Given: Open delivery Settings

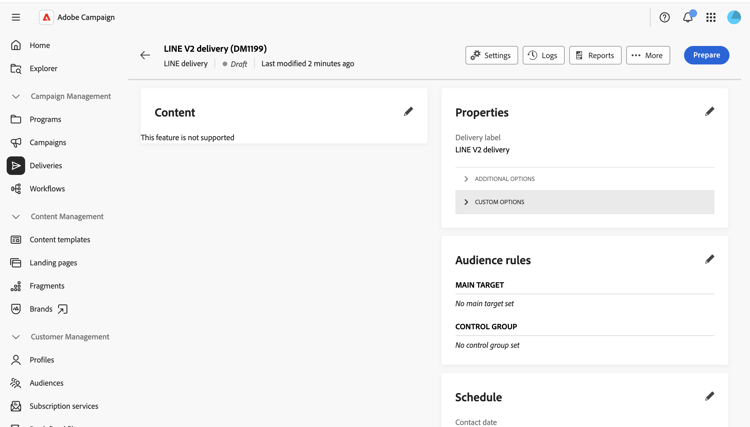Looking at the screenshot, I should coord(491,55).
